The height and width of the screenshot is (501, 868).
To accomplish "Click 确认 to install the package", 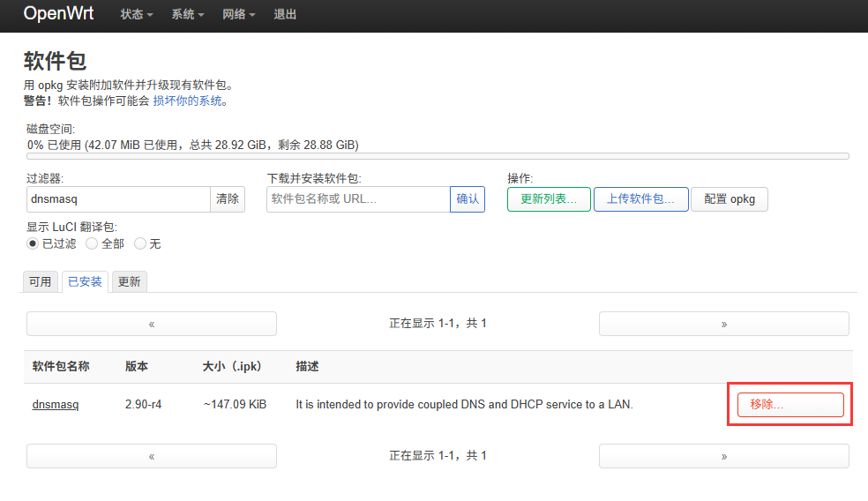I will pyautogui.click(x=468, y=199).
